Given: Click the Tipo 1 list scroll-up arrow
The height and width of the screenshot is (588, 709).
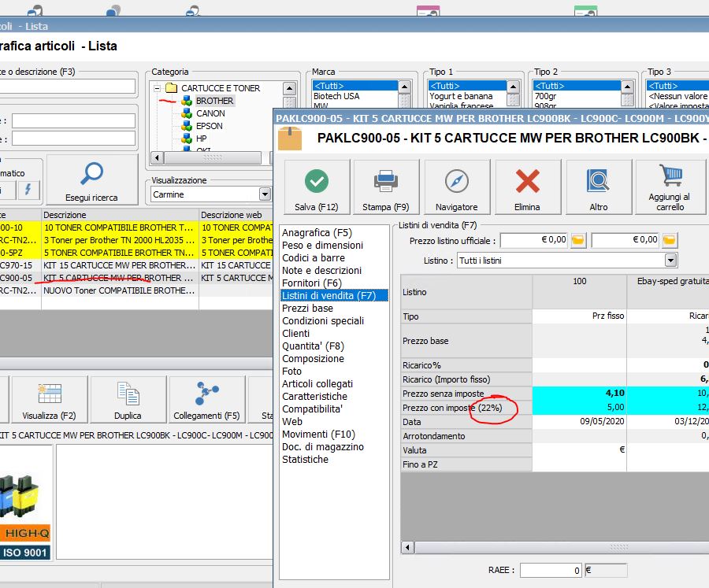Looking at the screenshot, I should click(x=513, y=87).
